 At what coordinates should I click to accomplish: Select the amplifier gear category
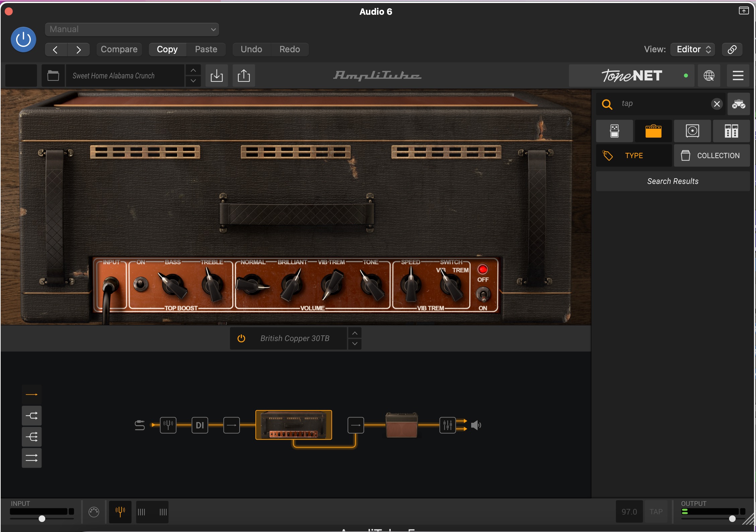(x=653, y=131)
